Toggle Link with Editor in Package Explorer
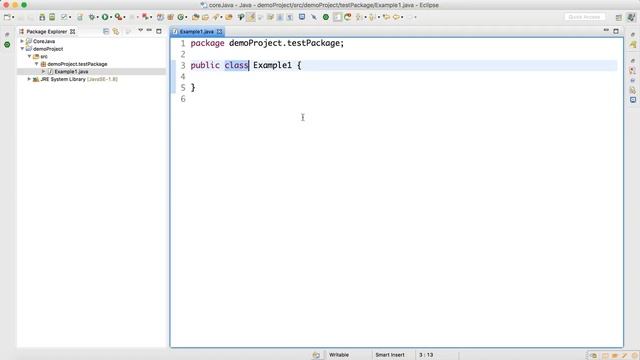640x360 pixels. pyautogui.click(x=116, y=31)
